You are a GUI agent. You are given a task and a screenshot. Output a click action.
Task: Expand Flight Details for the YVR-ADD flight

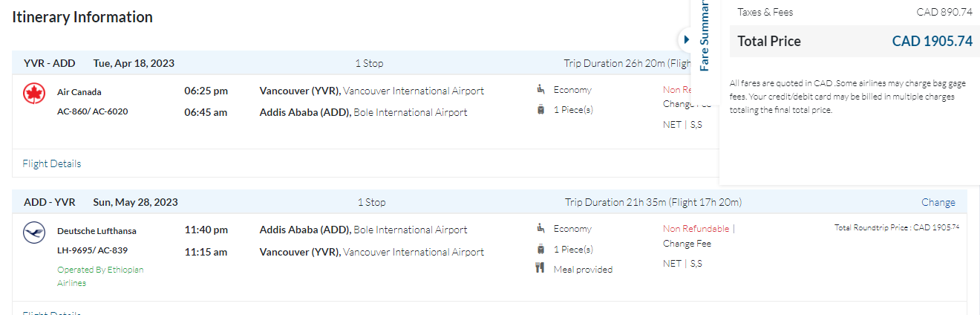52,163
